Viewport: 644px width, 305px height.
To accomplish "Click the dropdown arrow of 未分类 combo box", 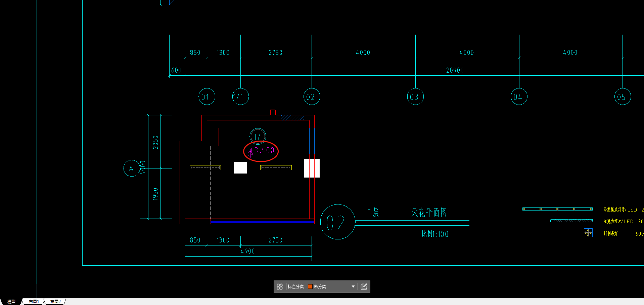I will pyautogui.click(x=353, y=287).
